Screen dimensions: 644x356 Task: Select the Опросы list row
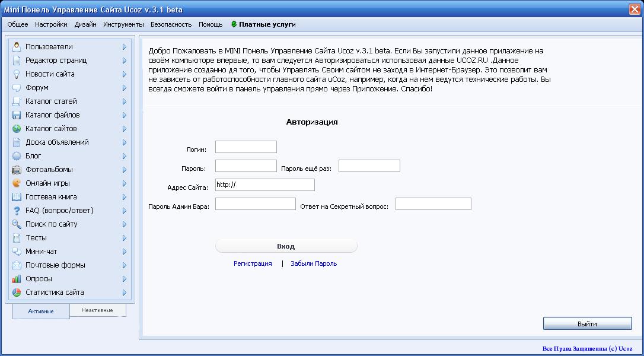pos(70,279)
